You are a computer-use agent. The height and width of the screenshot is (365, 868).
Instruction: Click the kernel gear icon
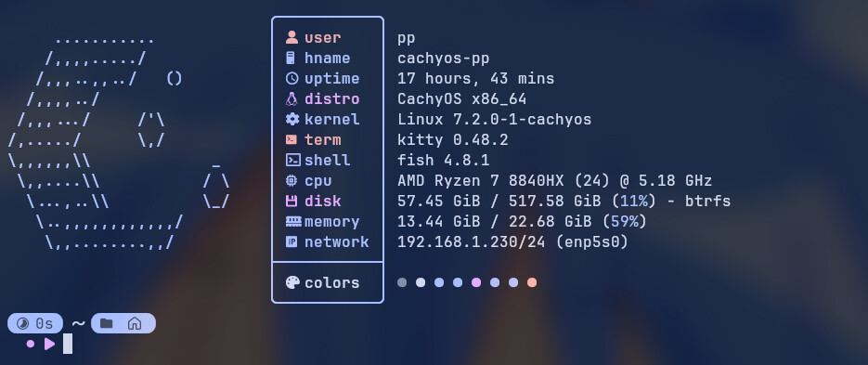[291, 119]
